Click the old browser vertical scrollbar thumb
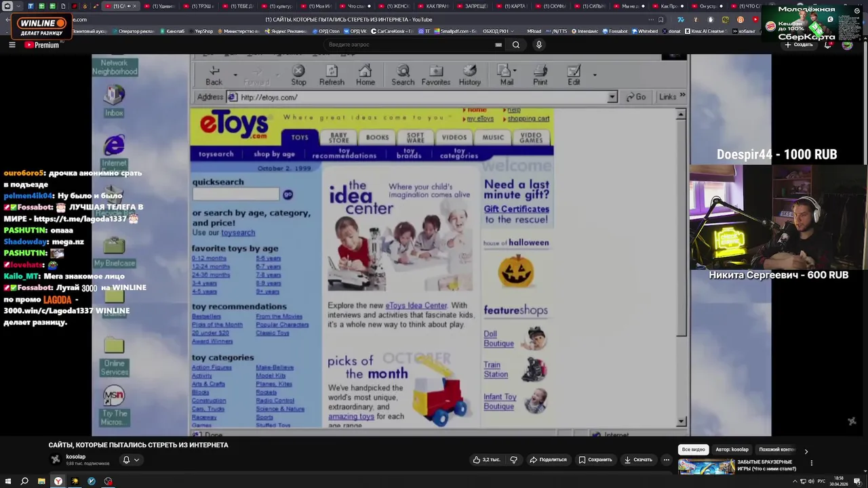This screenshot has height=488, width=868. (x=681, y=228)
